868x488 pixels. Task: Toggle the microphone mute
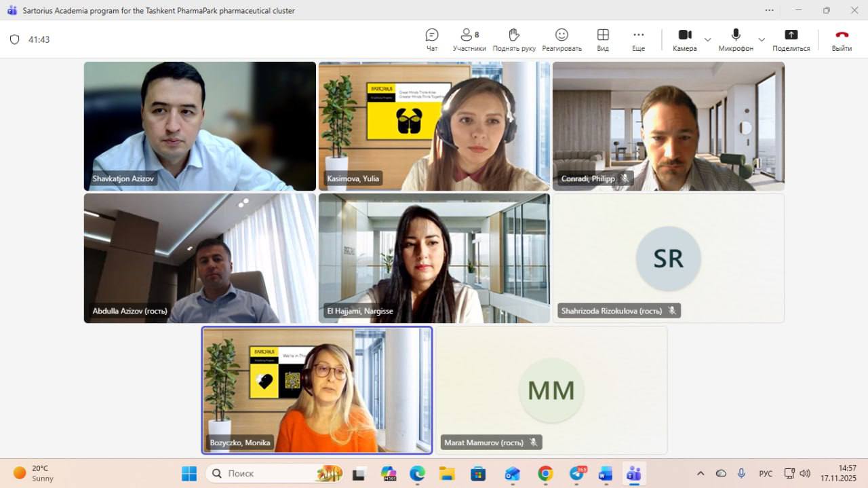(x=736, y=39)
